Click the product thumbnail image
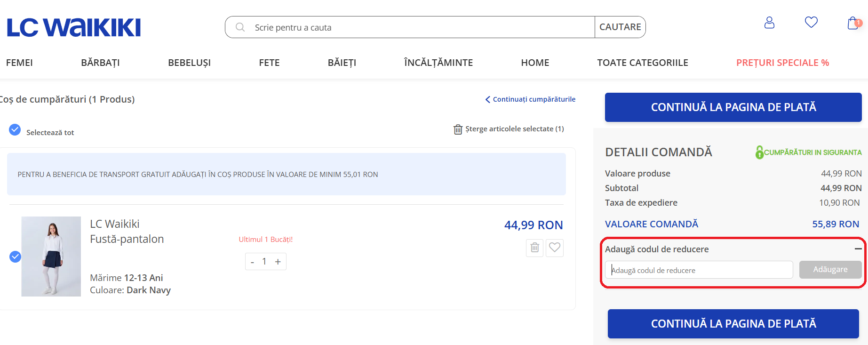Viewport: 868px width, 345px height. tap(51, 257)
